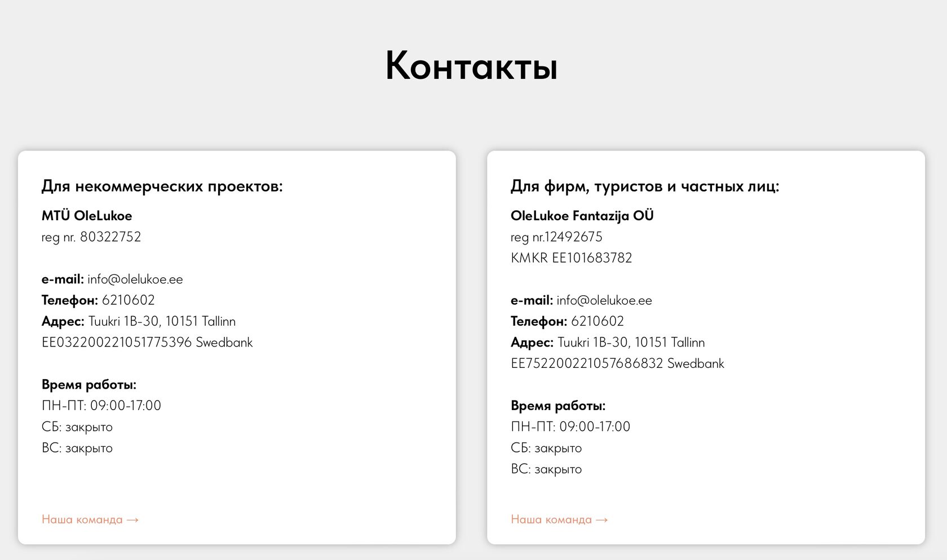The image size is (947, 560).
Task: Click 'reg nr. 80322752' text
Action: pyautogui.click(x=91, y=237)
